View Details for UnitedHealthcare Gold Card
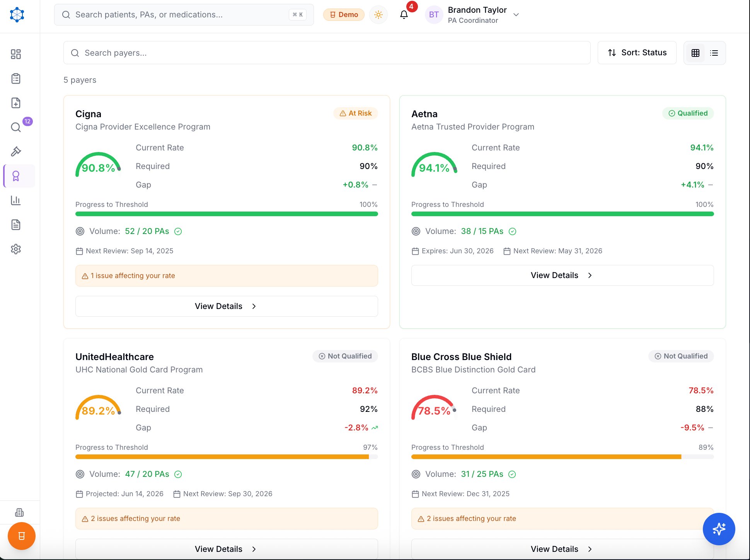The height and width of the screenshot is (560, 750). point(226,549)
